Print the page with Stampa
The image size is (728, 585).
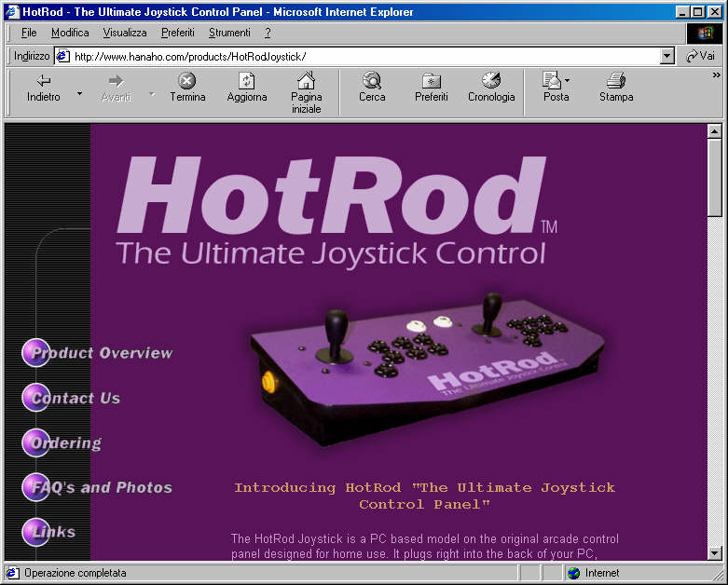pyautogui.click(x=616, y=88)
